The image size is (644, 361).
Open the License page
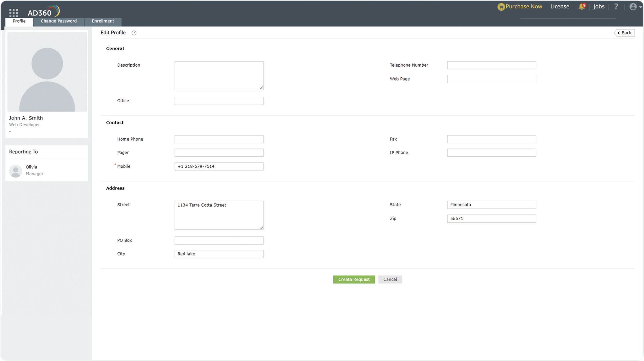coord(560,6)
